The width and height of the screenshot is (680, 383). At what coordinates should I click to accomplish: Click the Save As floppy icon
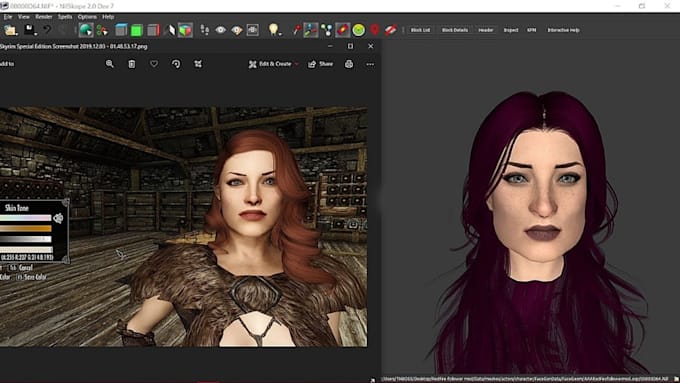coord(29,29)
